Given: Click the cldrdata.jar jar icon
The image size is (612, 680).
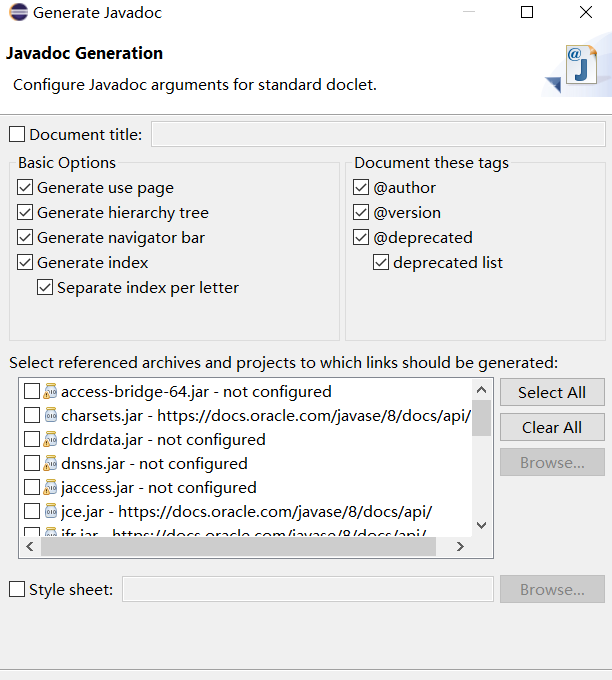Looking at the screenshot, I should (x=51, y=440).
